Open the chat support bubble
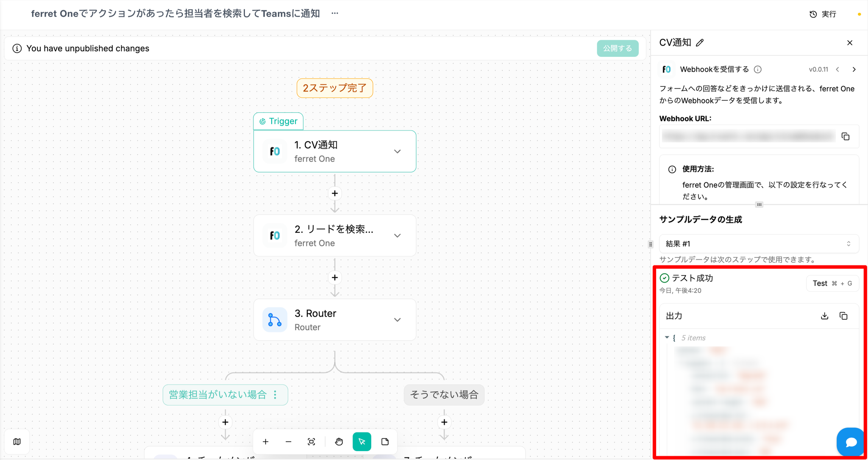The width and height of the screenshot is (868, 460). pos(851,442)
